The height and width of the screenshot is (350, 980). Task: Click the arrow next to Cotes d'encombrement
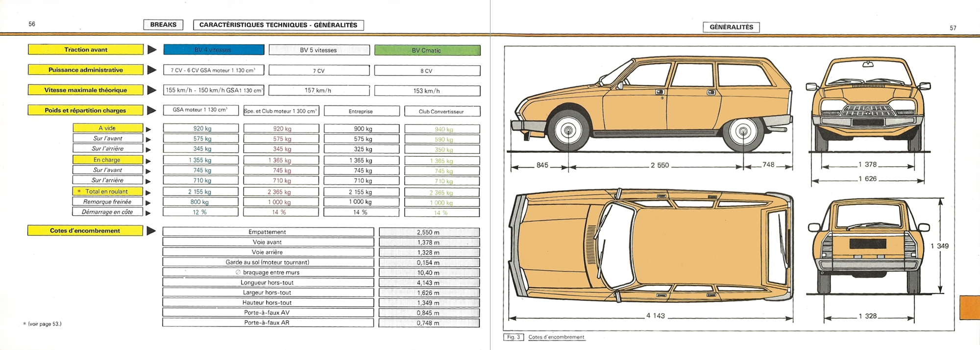pos(151,231)
